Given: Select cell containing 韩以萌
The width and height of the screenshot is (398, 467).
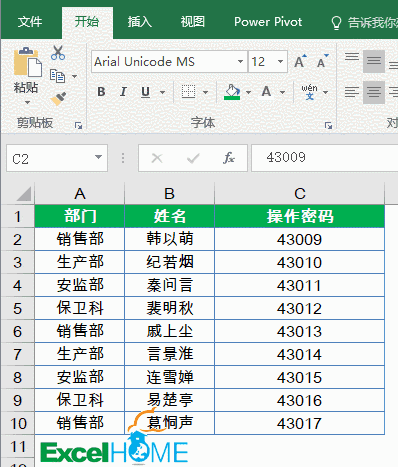Looking at the screenshot, I should click(x=169, y=239).
